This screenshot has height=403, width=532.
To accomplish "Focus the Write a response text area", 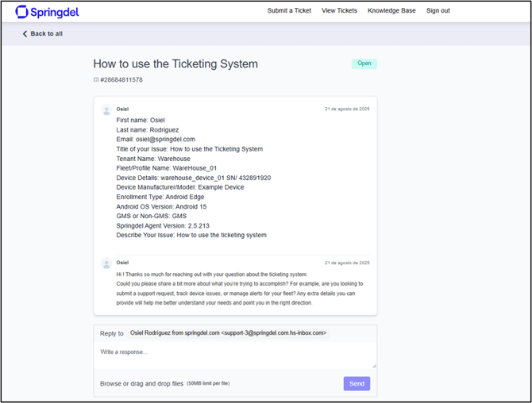I will click(235, 355).
